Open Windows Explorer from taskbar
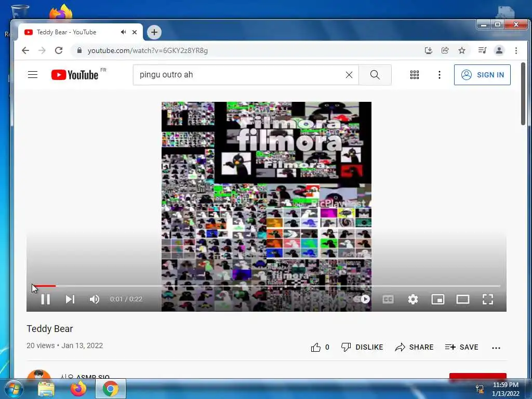 point(46,389)
